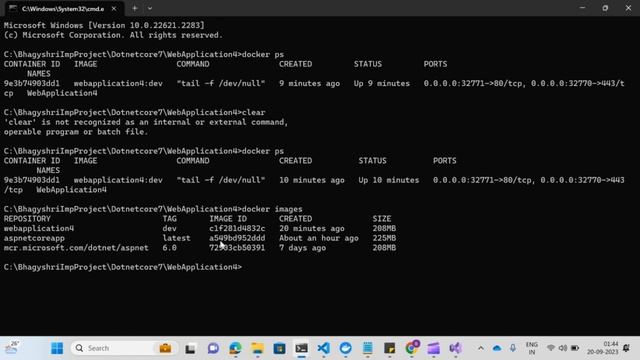Click 'Microsoft Windows [Version 10.0.22621.2283]' line
Image resolution: width=640 pixels, height=360 pixels.
coord(104,25)
